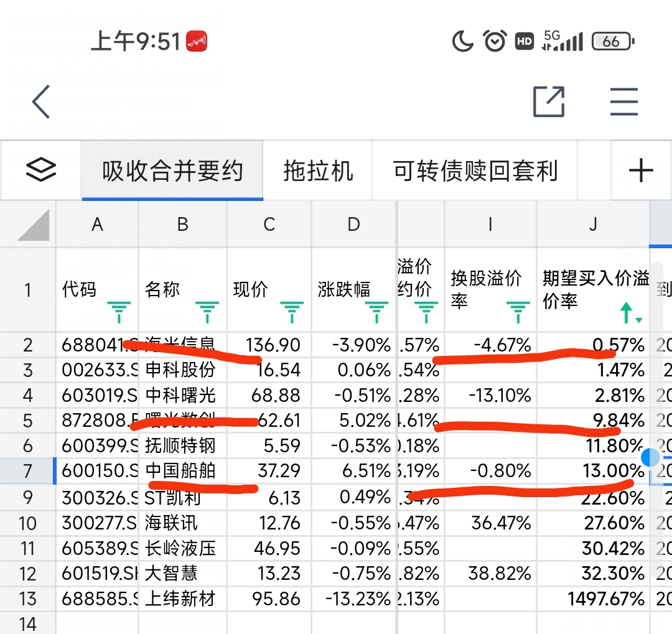Select column C header

click(x=269, y=224)
